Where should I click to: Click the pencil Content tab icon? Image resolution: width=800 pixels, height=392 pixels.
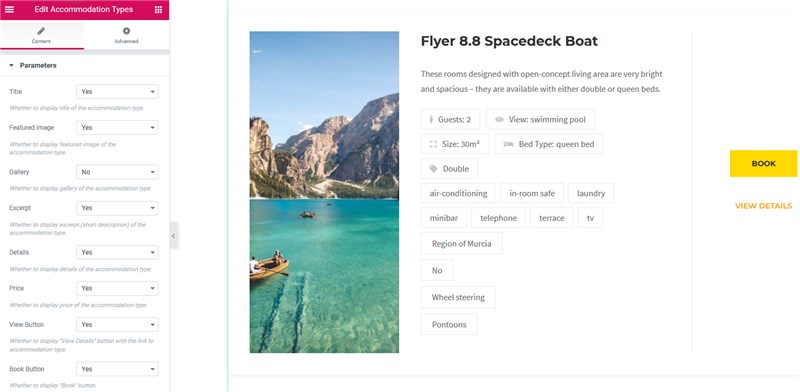click(41, 31)
